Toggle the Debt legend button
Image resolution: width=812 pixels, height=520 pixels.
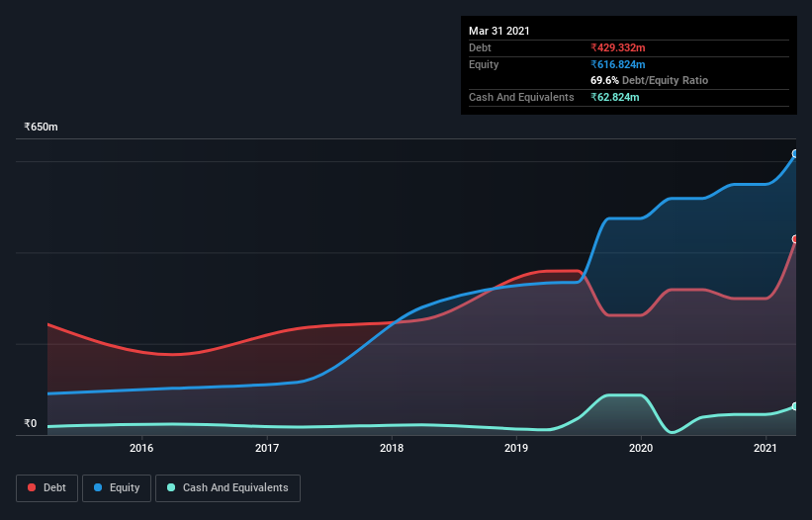pyautogui.click(x=46, y=488)
